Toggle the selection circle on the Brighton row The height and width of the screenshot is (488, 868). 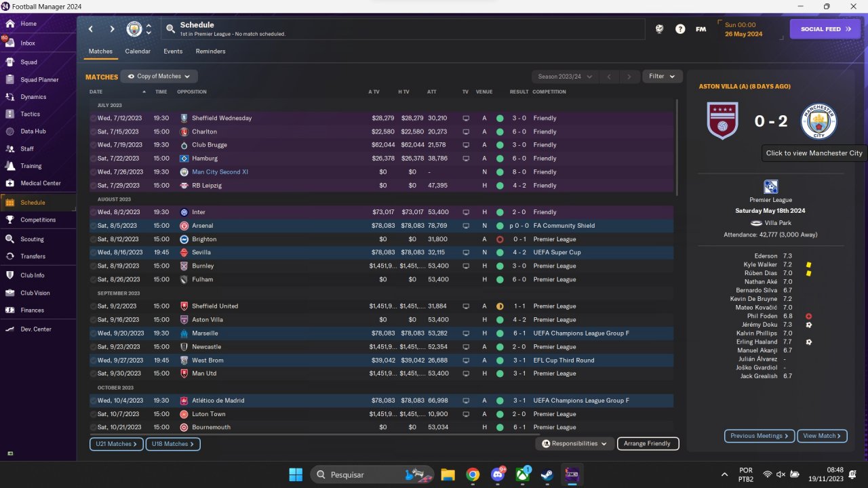94,239
